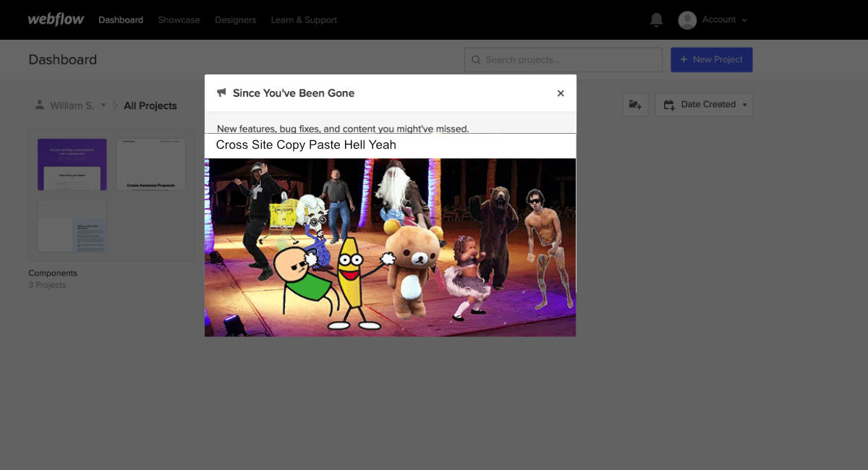
Task: Click the account avatar icon
Action: pyautogui.click(x=687, y=20)
